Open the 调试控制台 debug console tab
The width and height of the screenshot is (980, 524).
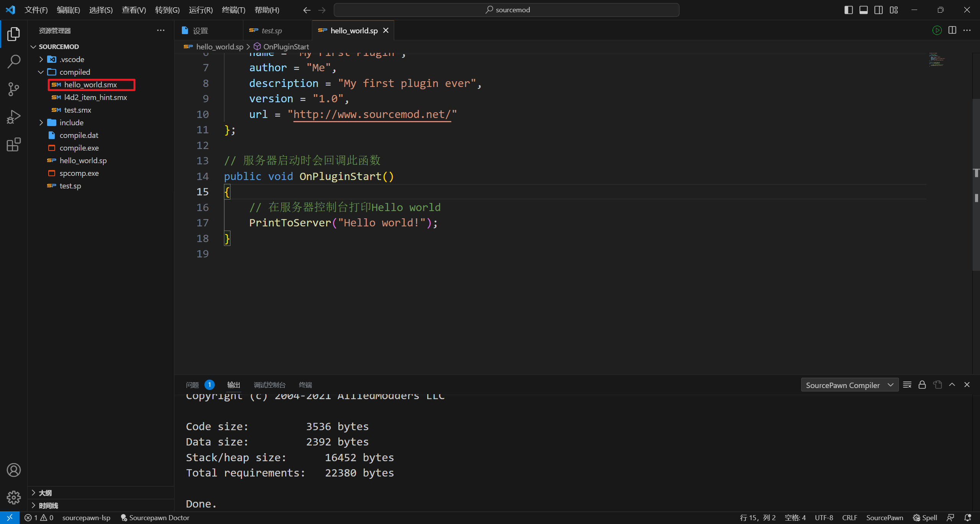click(269, 385)
